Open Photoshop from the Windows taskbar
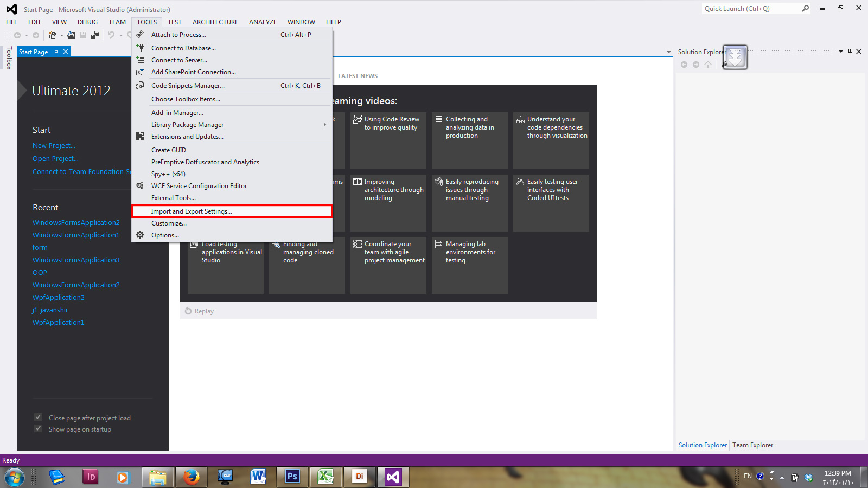The height and width of the screenshot is (488, 868). coord(292,477)
